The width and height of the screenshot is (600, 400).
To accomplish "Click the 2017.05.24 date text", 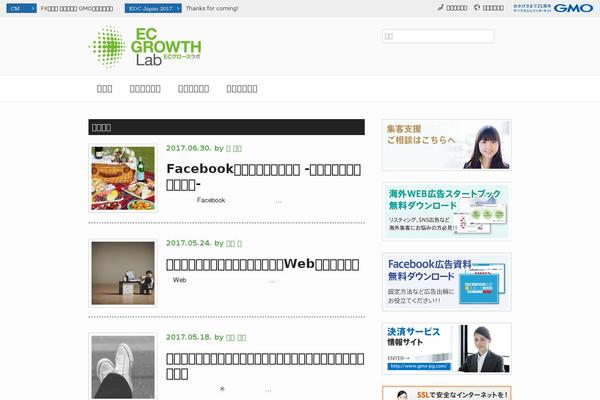I will 189,243.
